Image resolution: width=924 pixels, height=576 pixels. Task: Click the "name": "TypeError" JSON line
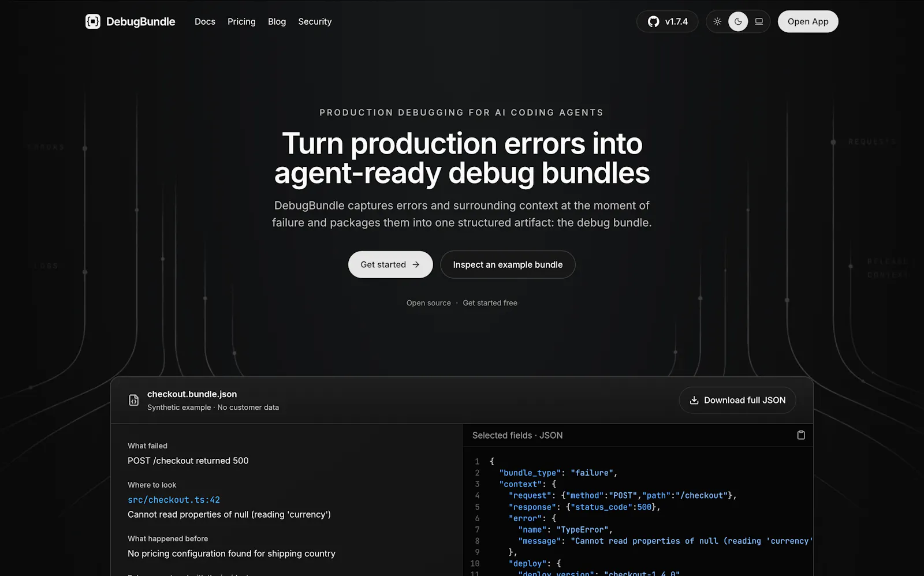(565, 529)
